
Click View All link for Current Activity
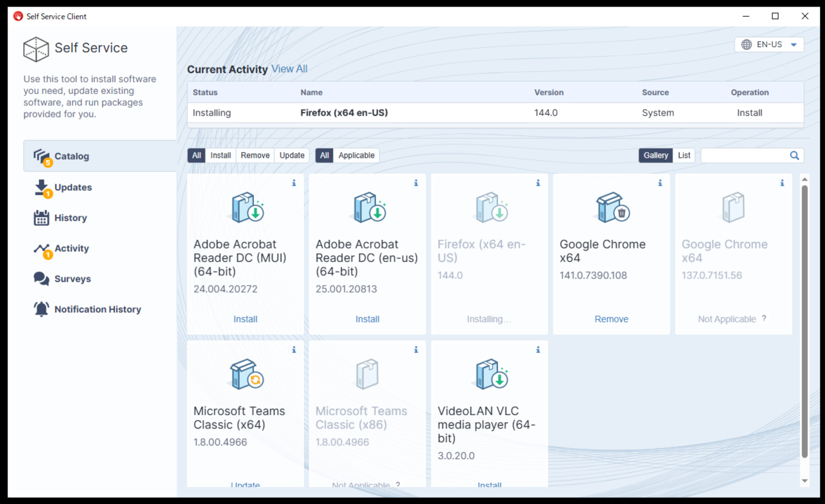(x=289, y=69)
